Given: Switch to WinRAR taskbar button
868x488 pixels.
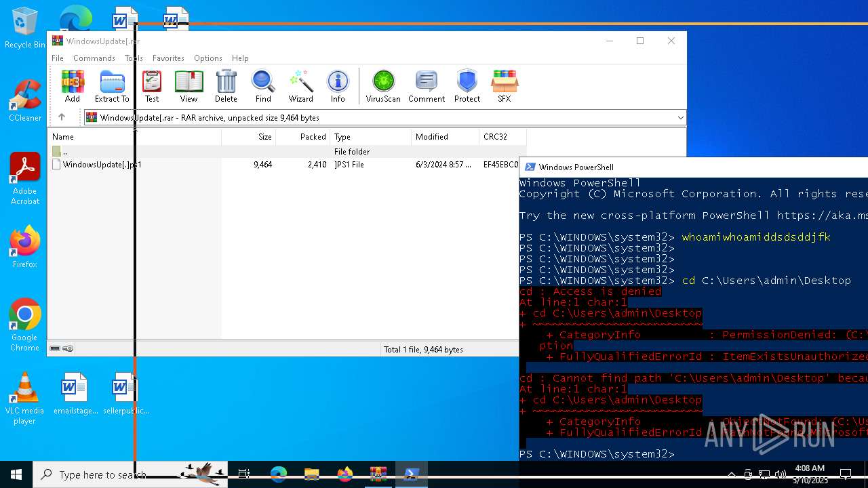Looking at the screenshot, I should [x=378, y=474].
